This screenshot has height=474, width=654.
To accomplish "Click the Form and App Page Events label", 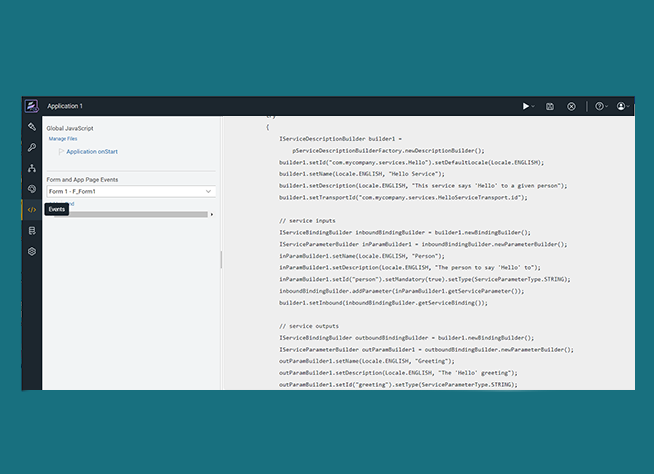I will click(x=82, y=180).
